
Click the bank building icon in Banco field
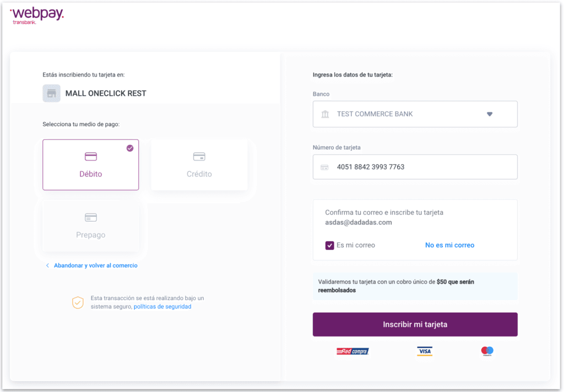325,114
